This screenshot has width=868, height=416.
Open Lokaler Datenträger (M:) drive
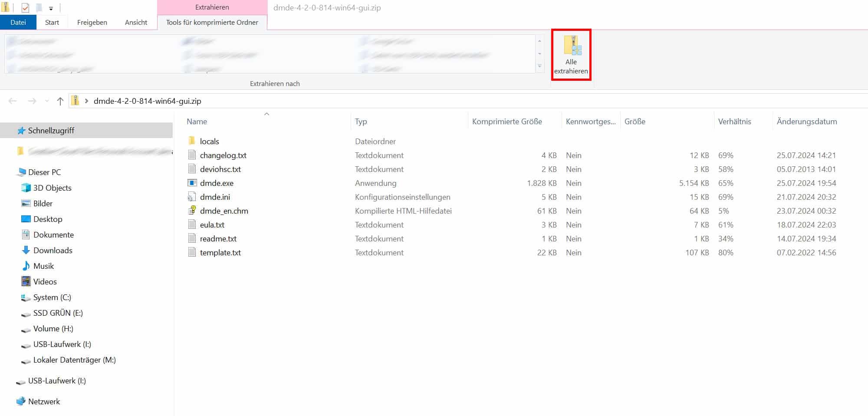click(x=74, y=360)
